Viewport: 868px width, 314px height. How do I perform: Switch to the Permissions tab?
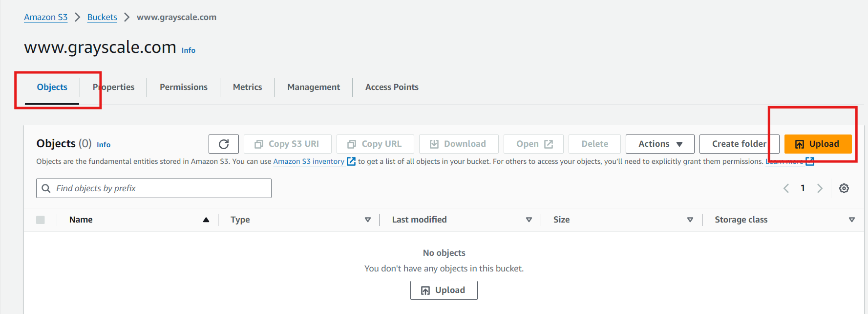point(183,87)
